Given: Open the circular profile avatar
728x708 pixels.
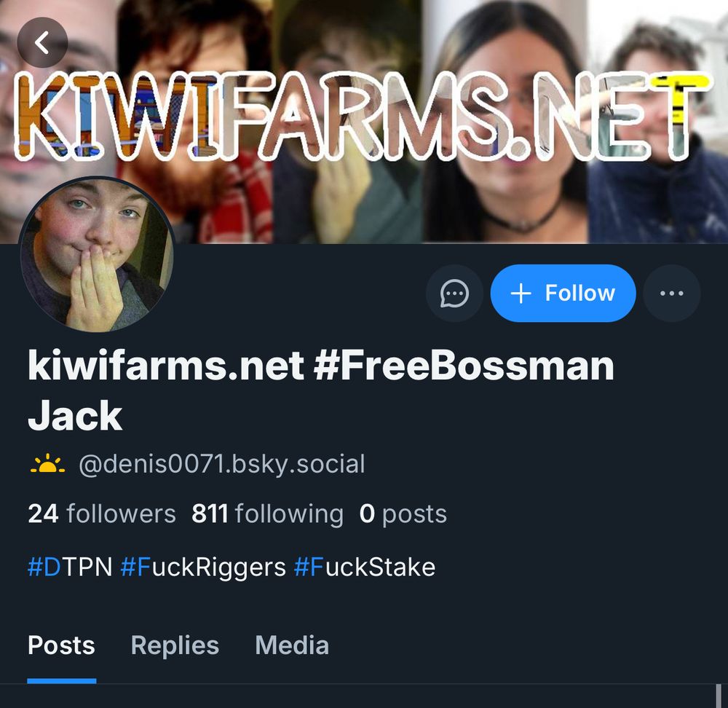Looking at the screenshot, I should click(x=97, y=255).
